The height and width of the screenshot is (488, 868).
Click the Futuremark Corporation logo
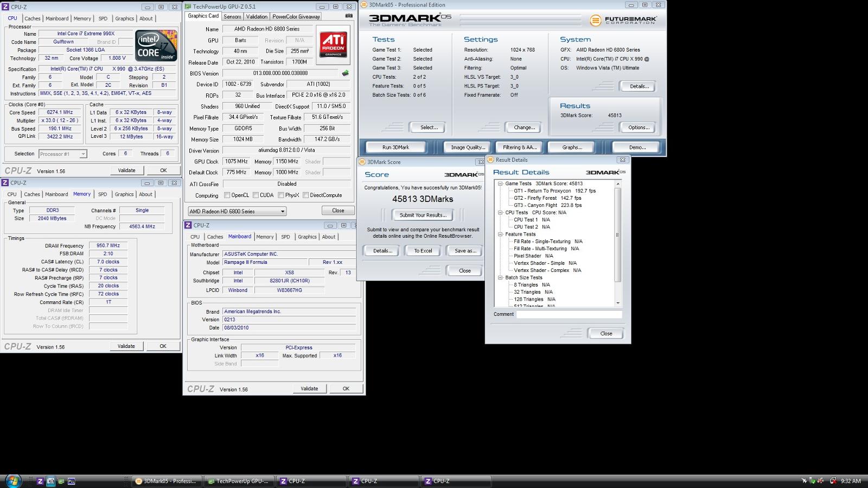point(623,21)
